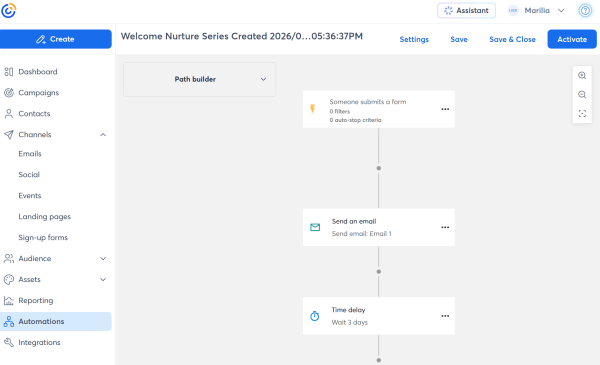Open Sign-up forms under Channels

pos(43,238)
